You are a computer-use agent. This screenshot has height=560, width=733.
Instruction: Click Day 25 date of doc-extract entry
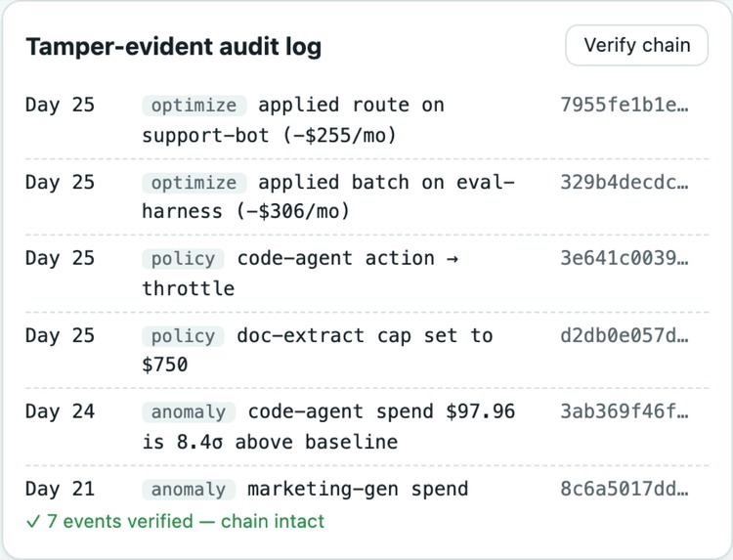point(61,335)
